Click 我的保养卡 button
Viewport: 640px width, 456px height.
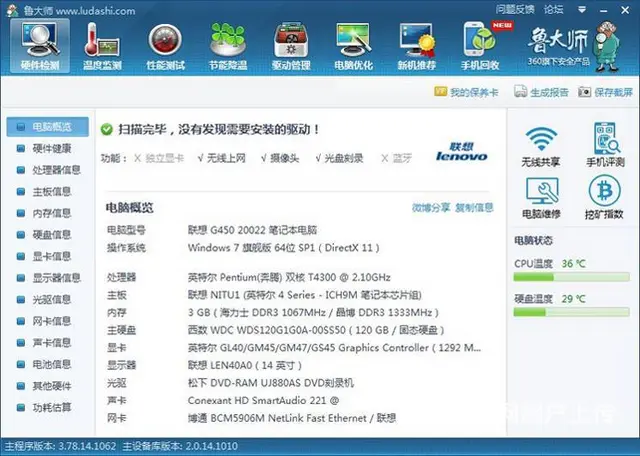466,92
